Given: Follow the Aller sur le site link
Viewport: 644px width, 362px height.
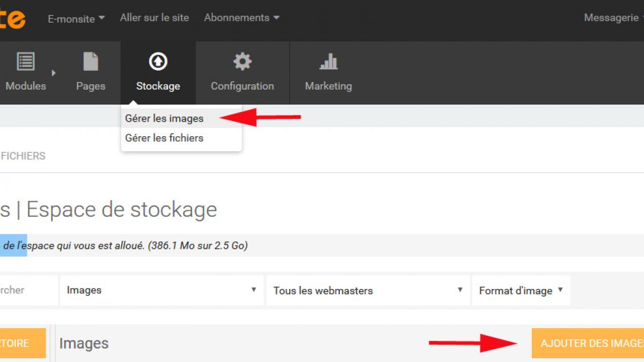Looking at the screenshot, I should click(154, 18).
